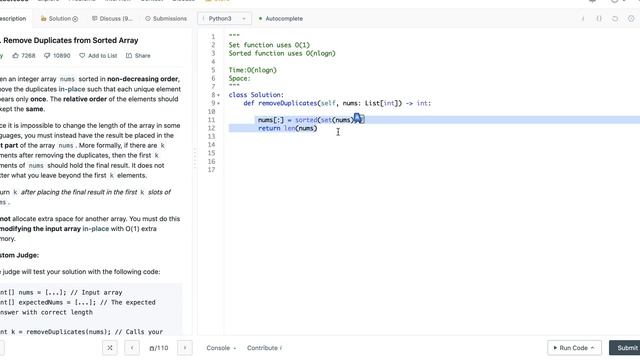Collapse the def removeDuplicates fold arrow on line 9

(x=218, y=103)
